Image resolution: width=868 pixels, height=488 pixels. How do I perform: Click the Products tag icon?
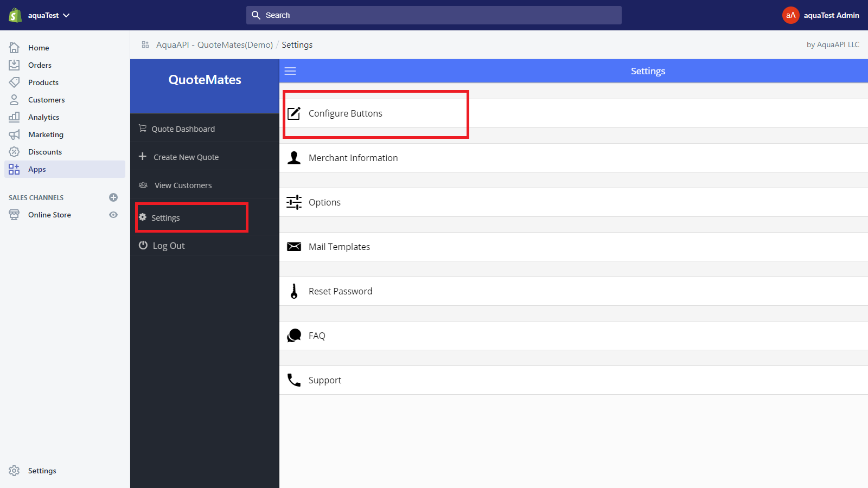point(14,82)
